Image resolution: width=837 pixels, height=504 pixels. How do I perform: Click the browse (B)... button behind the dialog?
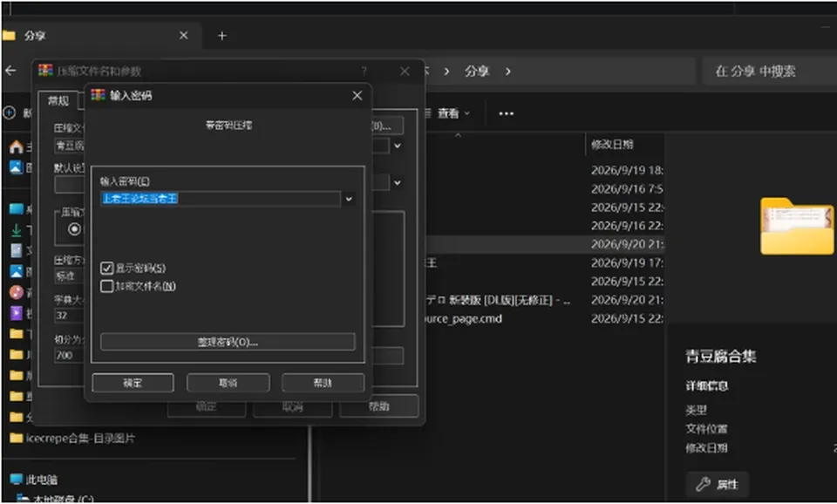(x=388, y=126)
